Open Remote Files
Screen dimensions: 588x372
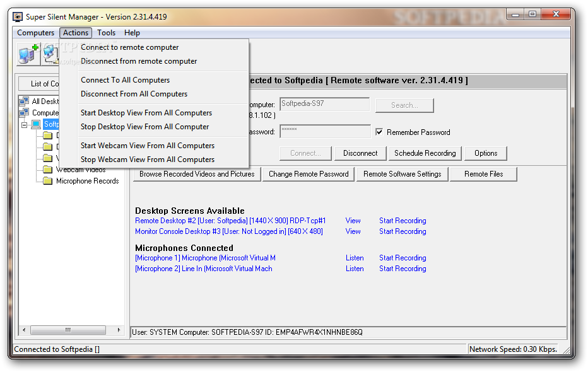point(483,174)
